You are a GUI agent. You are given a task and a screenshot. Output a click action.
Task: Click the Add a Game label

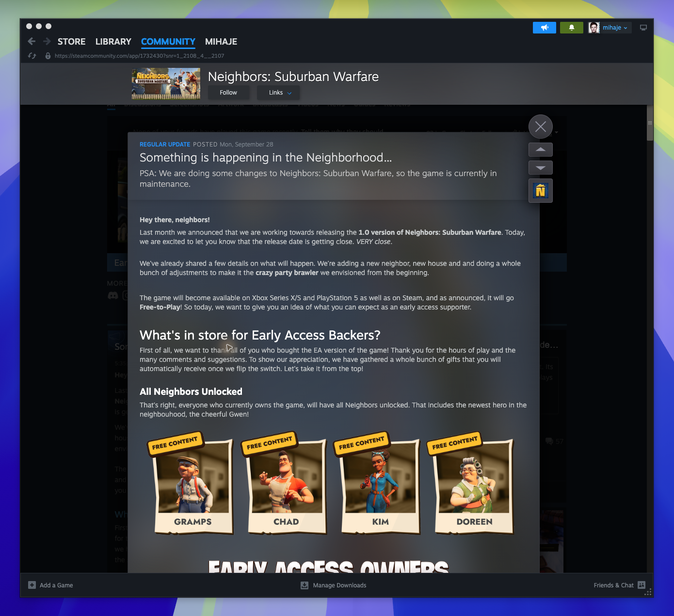coord(56,585)
